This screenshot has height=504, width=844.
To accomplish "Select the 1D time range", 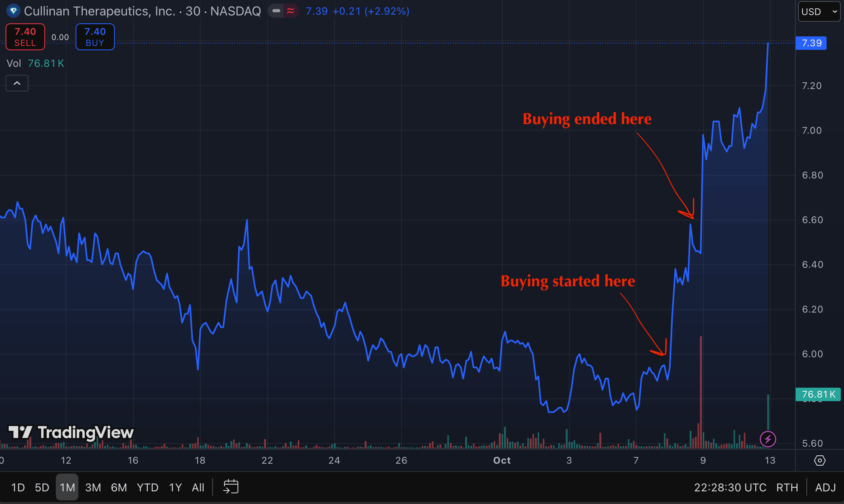I will [x=18, y=487].
